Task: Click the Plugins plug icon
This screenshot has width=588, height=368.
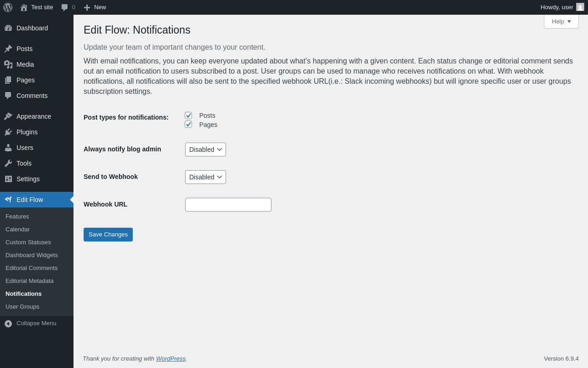Action: click(8, 132)
